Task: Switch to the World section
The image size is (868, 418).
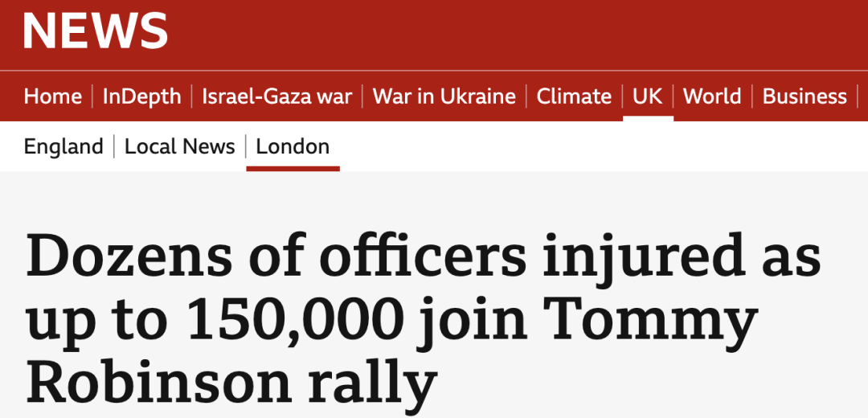Action: coord(712,97)
